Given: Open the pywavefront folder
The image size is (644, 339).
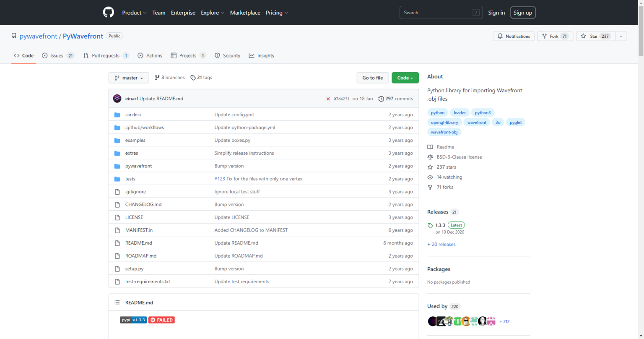Looking at the screenshot, I should (138, 166).
